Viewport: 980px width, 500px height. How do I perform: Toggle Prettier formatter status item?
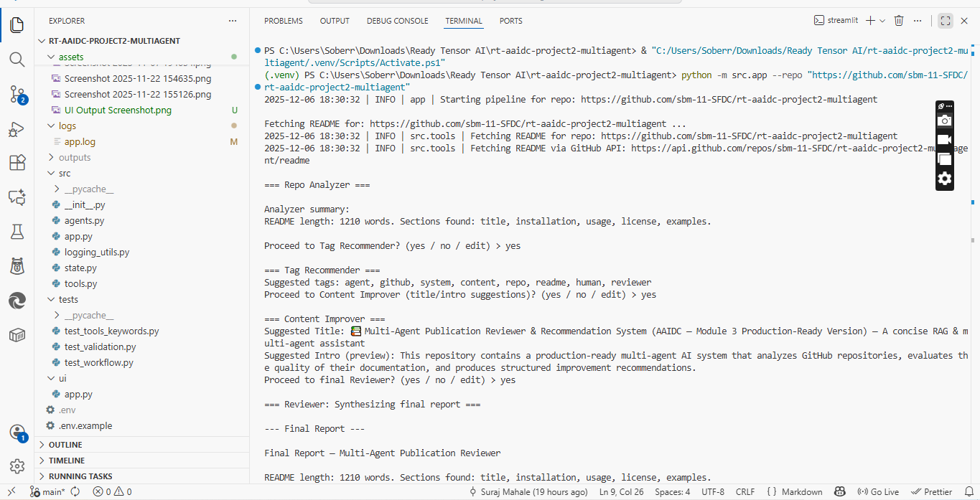tap(932, 492)
